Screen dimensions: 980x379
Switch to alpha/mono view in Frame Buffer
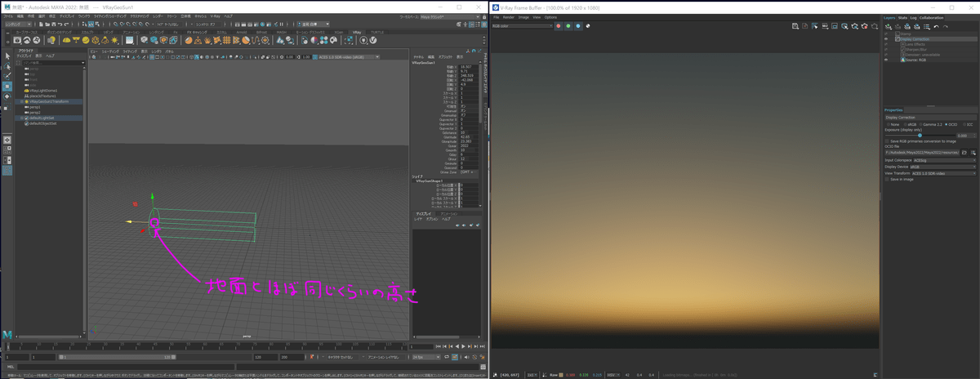pyautogui.click(x=588, y=26)
